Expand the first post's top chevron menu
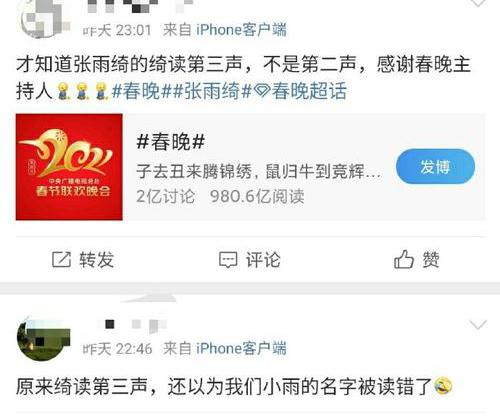 [478, 3]
